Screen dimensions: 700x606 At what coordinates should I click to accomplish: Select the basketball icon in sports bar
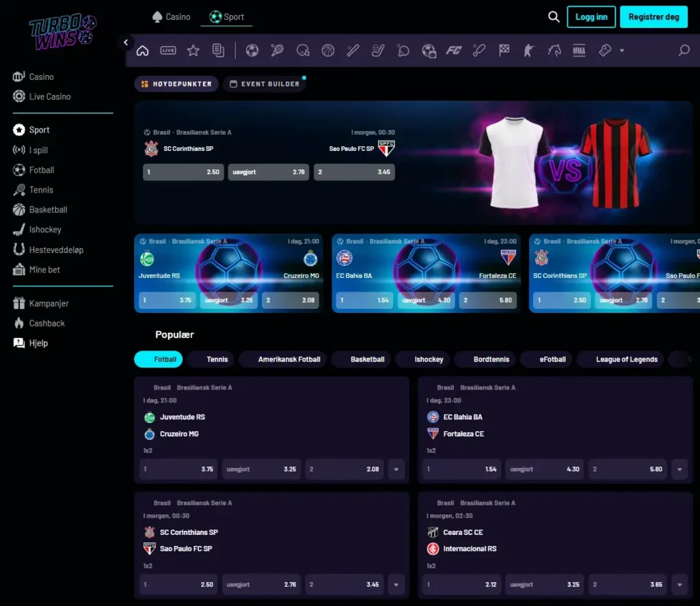pyautogui.click(x=328, y=51)
